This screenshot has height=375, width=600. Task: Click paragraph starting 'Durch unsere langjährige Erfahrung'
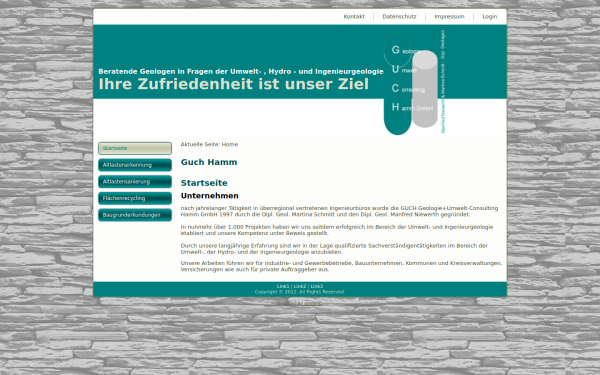(x=334, y=249)
